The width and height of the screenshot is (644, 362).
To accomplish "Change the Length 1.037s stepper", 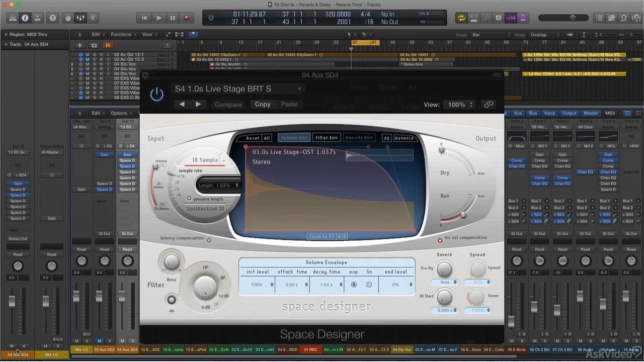I will tap(237, 185).
